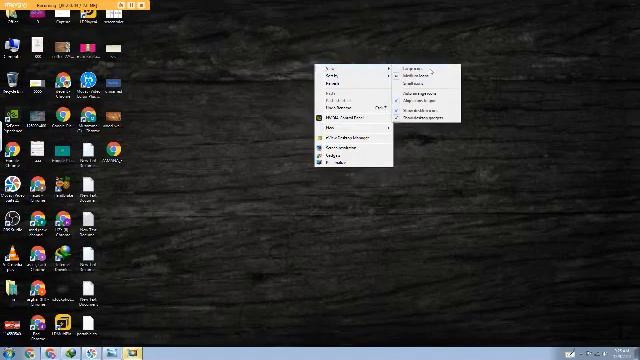640x360 pixels.
Task: Open the highlighted yellow taskbar application button
Action: click(132, 353)
